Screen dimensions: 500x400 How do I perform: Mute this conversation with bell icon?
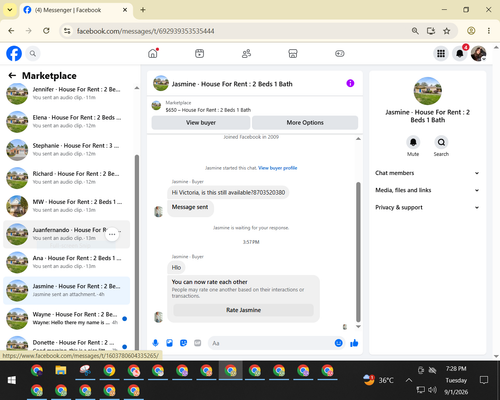(413, 142)
